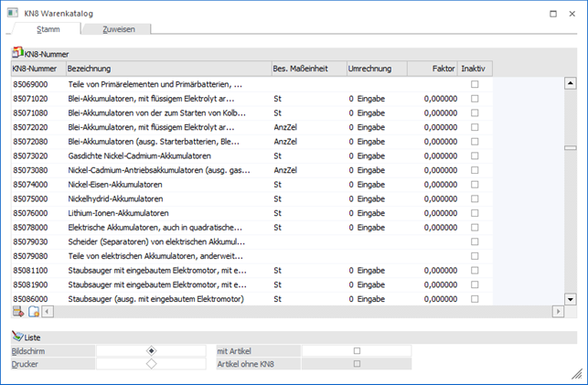Click the new record document icon below the grid
The image size is (588, 385).
tap(34, 312)
